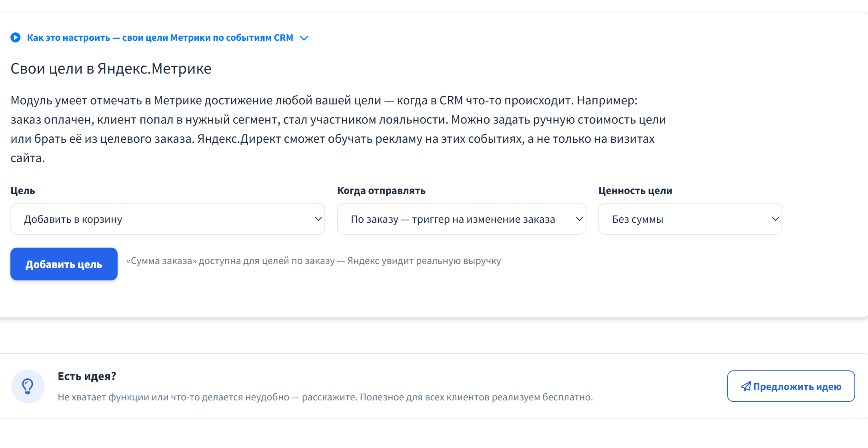Screen dimensions: 868x448
Task: Open the 'Когда отправлять' dropdown
Action: [462, 219]
